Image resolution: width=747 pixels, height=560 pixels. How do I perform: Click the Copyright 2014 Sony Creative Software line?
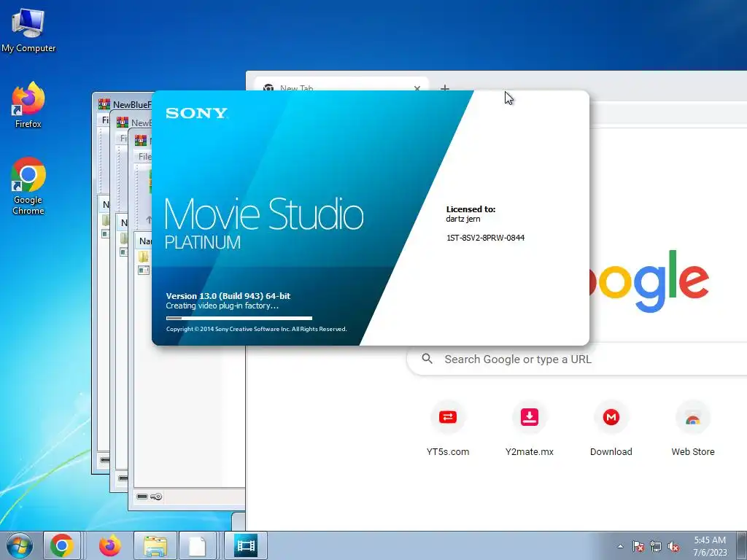256,329
